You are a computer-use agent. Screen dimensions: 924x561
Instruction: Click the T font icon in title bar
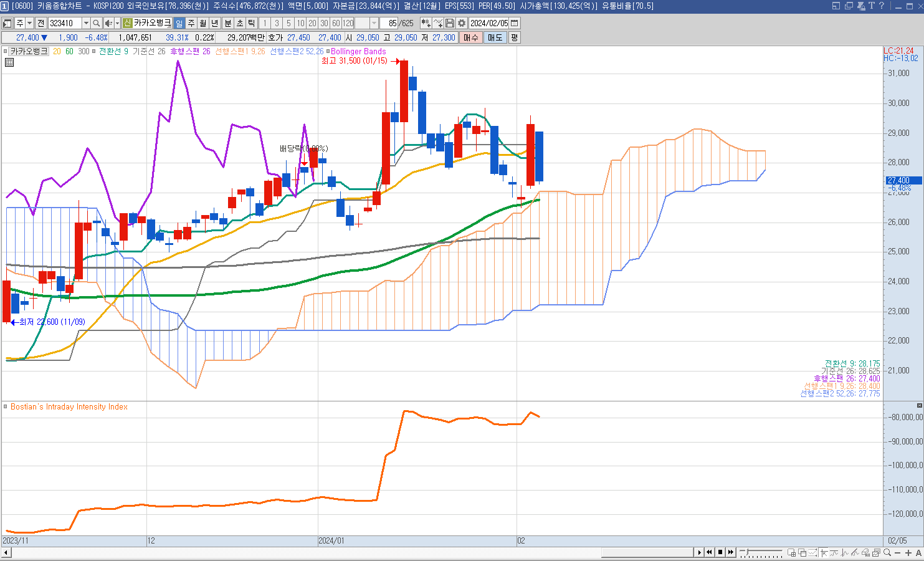click(x=872, y=6)
